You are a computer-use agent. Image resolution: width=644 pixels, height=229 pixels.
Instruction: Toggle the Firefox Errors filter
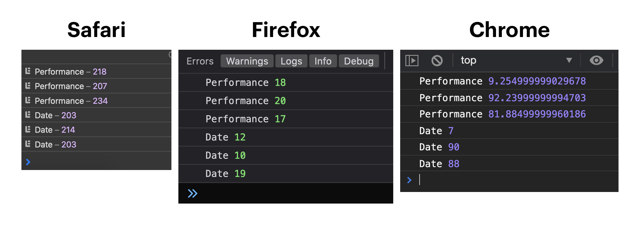(x=200, y=61)
